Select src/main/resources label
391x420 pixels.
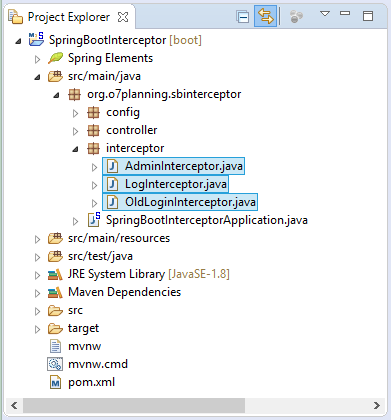point(119,238)
